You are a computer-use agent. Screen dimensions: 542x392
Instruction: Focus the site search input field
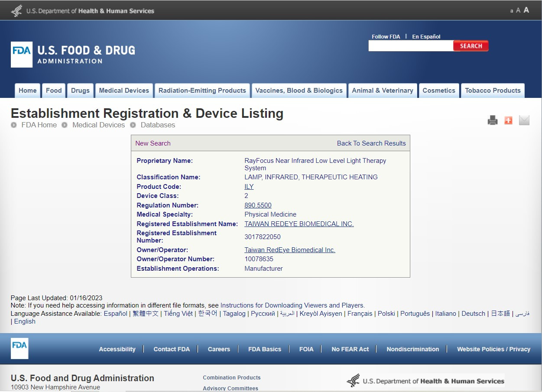[x=411, y=46]
